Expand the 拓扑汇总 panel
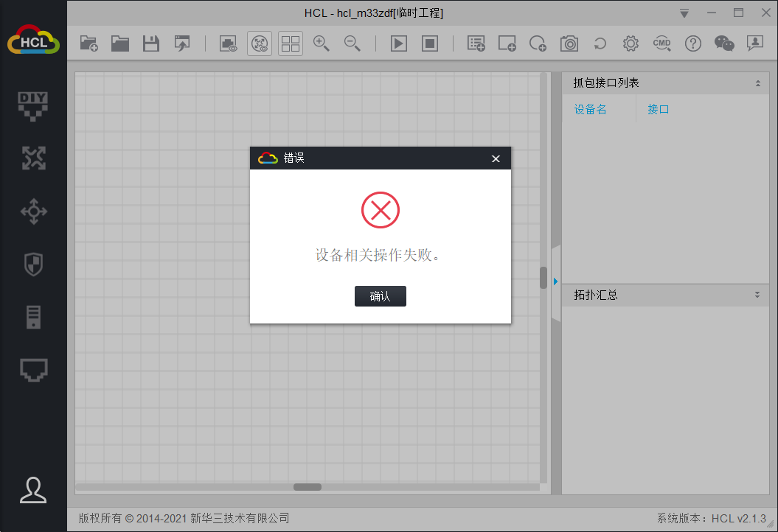 pyautogui.click(x=757, y=295)
